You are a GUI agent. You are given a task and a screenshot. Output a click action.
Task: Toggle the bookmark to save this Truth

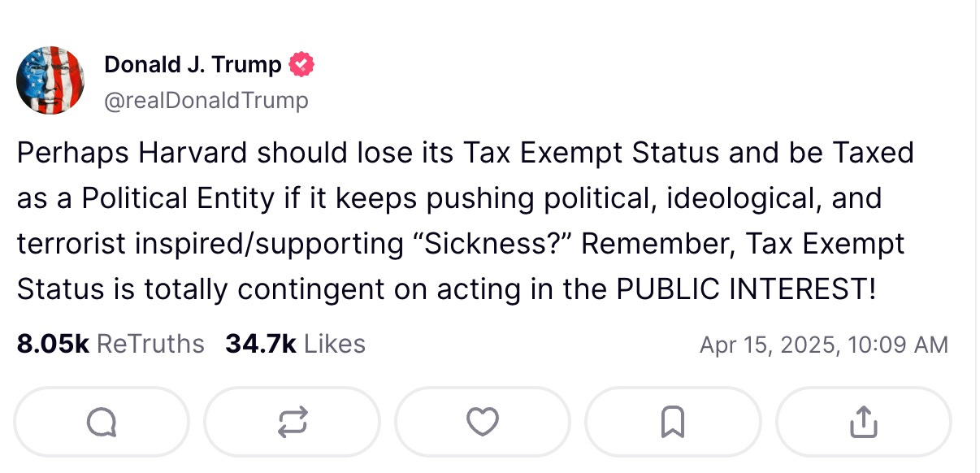click(x=672, y=422)
